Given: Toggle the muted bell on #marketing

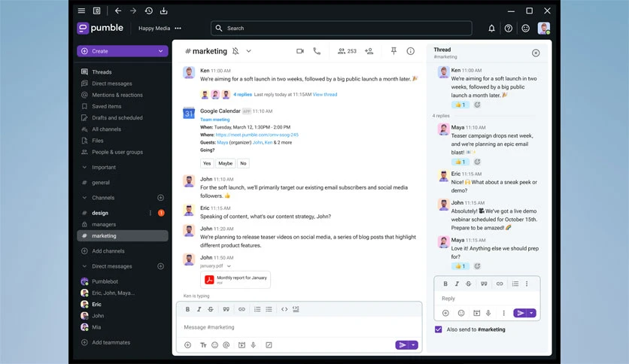Looking at the screenshot, I should 235,51.
